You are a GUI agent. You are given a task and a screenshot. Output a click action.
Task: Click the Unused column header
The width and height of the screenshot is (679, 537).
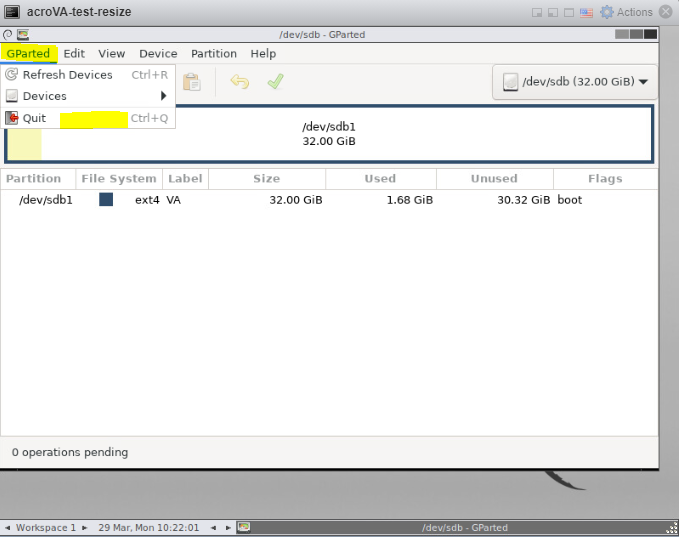coord(495,179)
